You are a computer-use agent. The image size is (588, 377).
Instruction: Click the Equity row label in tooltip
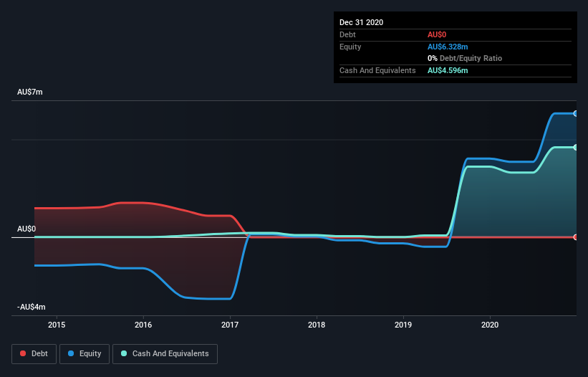(350, 47)
